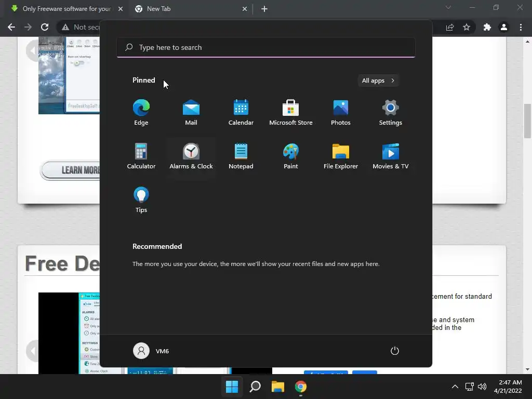The height and width of the screenshot is (399, 532).
Task: Open the Paint app
Action: [291, 156]
